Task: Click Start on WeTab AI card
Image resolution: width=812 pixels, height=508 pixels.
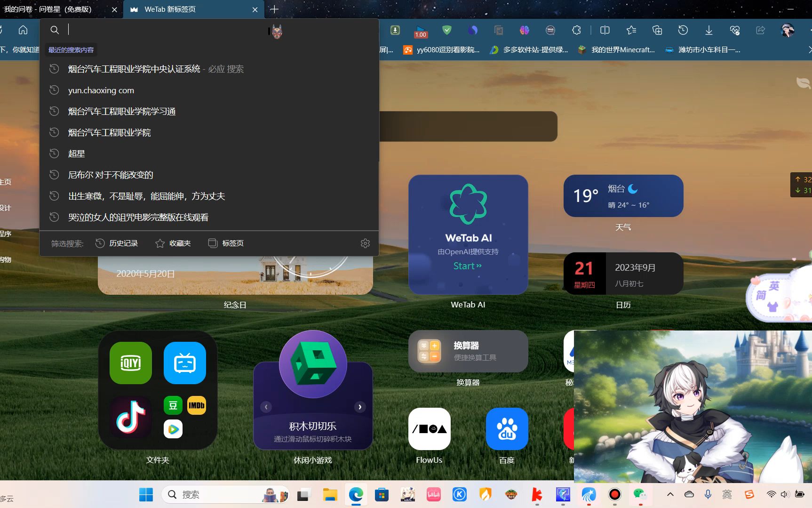Action: 468,266
